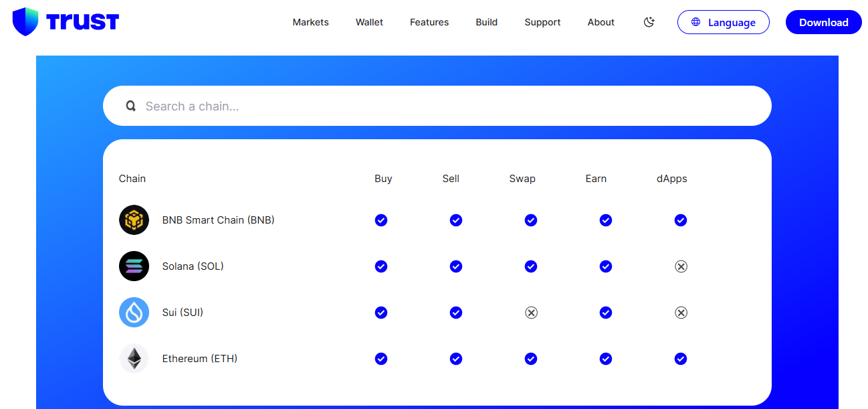
Task: Click Ethereum Sell checkmark
Action: (456, 359)
